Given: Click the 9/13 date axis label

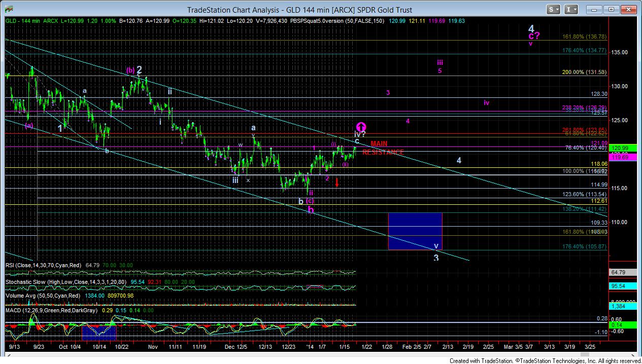Looking at the screenshot, I should [14, 347].
